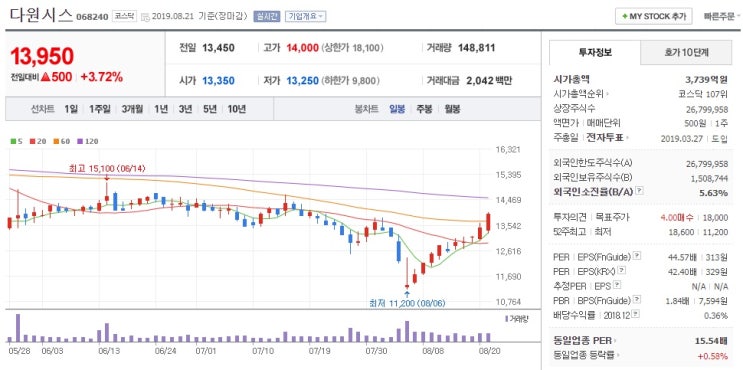Click the current price 13,950
Viewport: 743px width, 370px height.
[x=42, y=56]
